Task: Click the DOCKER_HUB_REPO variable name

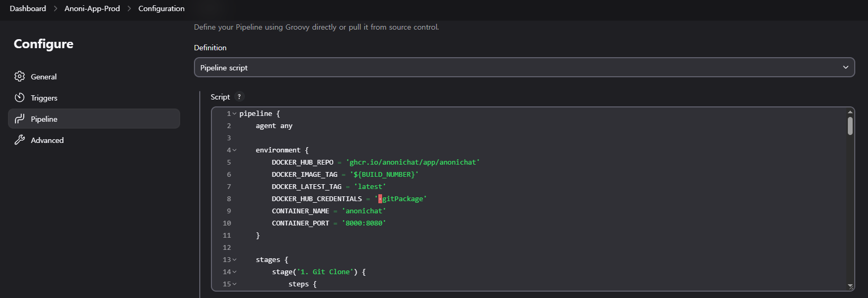Action: (303, 162)
